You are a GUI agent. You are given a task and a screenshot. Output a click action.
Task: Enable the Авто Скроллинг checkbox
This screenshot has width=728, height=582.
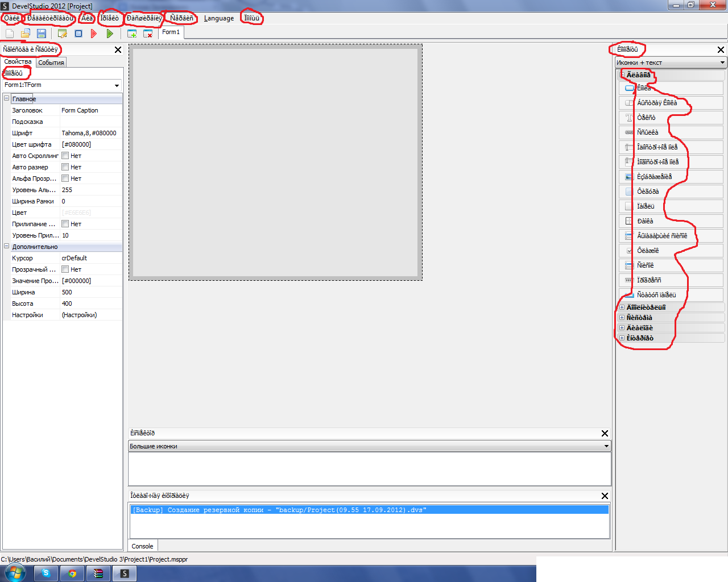pos(65,156)
